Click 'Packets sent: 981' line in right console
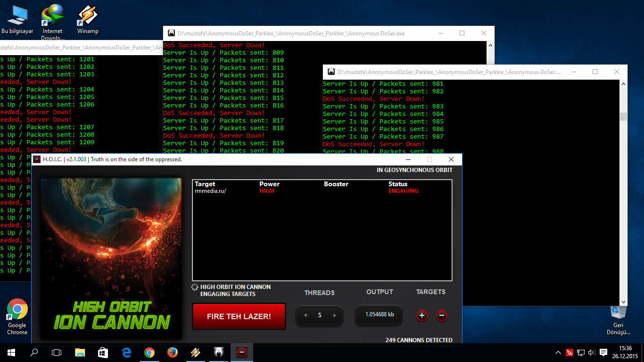Screen dimensions: 644x362 [x=383, y=84]
